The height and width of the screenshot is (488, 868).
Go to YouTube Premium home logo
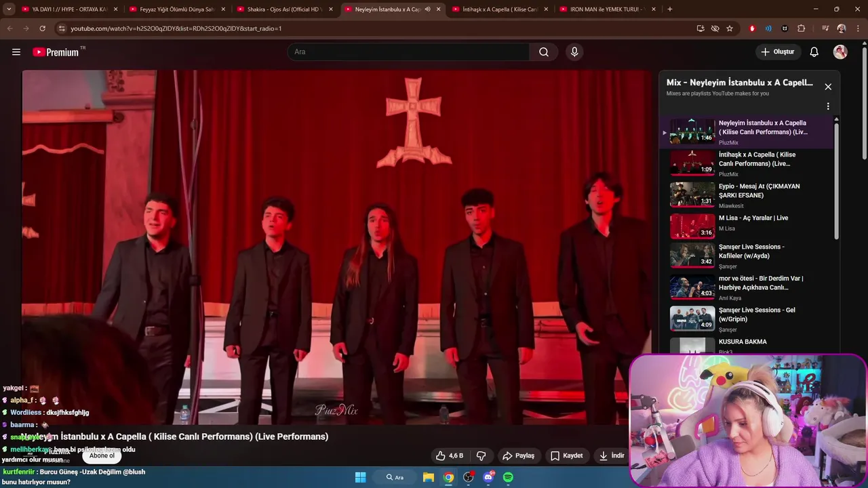[56, 52]
